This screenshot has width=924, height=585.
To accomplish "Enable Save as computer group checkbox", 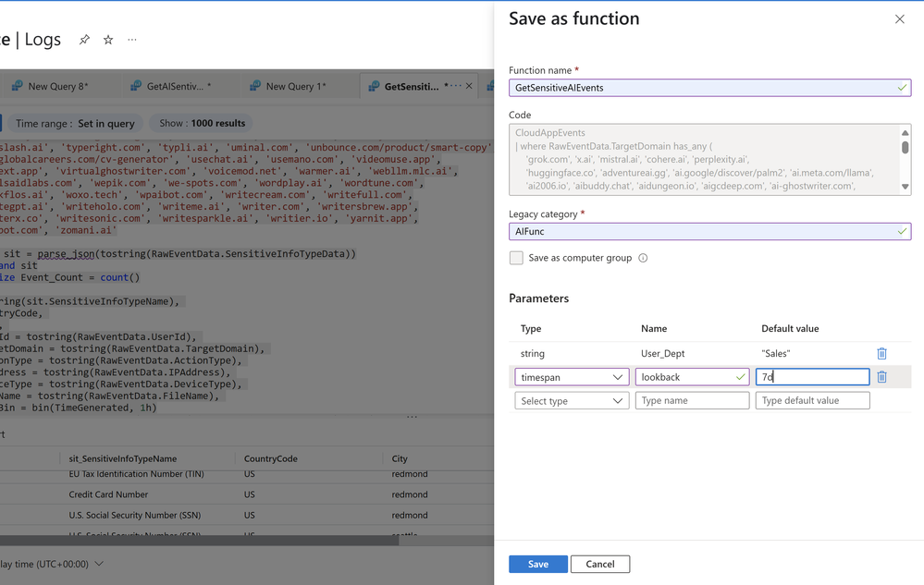I will pyautogui.click(x=516, y=258).
